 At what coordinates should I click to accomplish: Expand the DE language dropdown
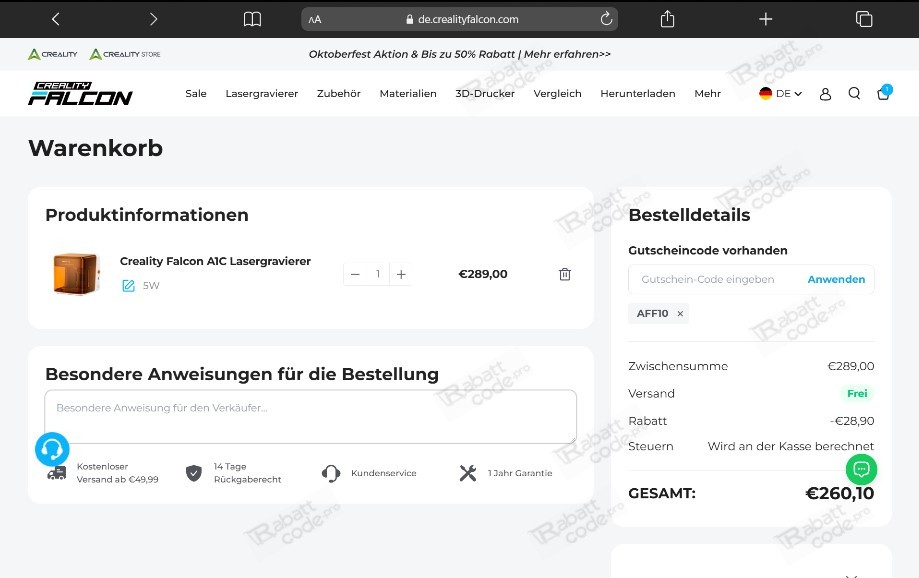(x=780, y=94)
